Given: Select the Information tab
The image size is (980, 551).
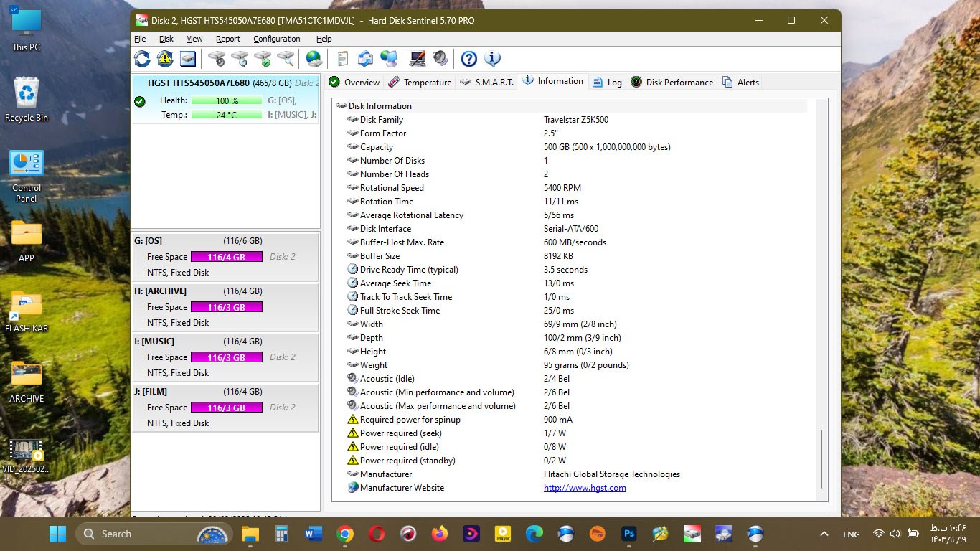Looking at the screenshot, I should [553, 81].
